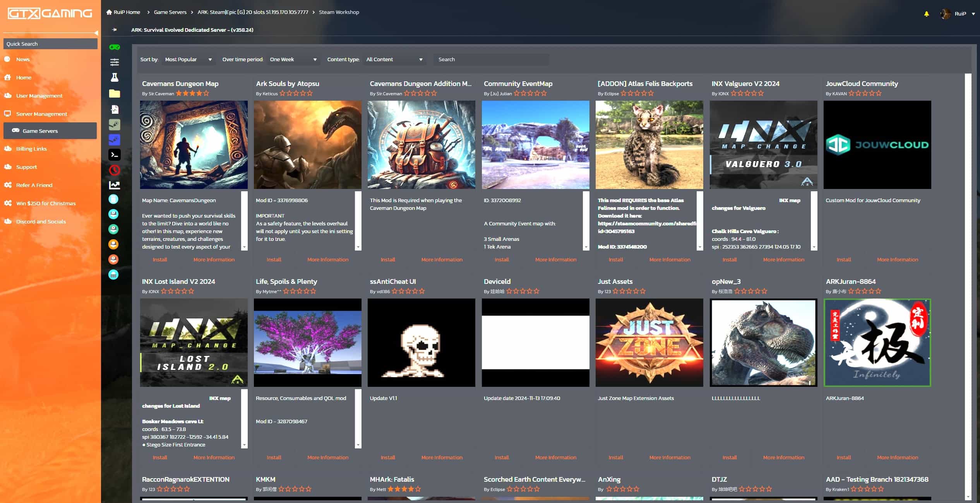Open Support in the sidebar
Viewport: 980px width, 503px height.
coord(26,167)
